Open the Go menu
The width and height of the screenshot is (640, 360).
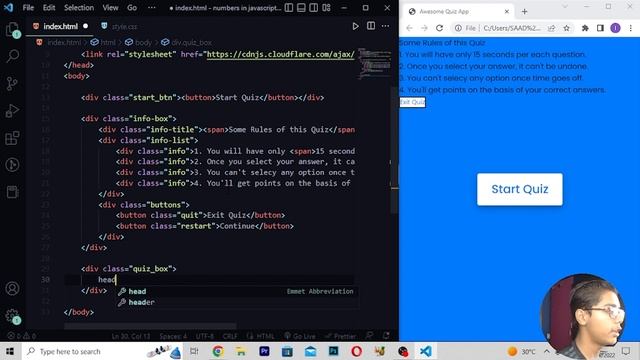coord(132,8)
